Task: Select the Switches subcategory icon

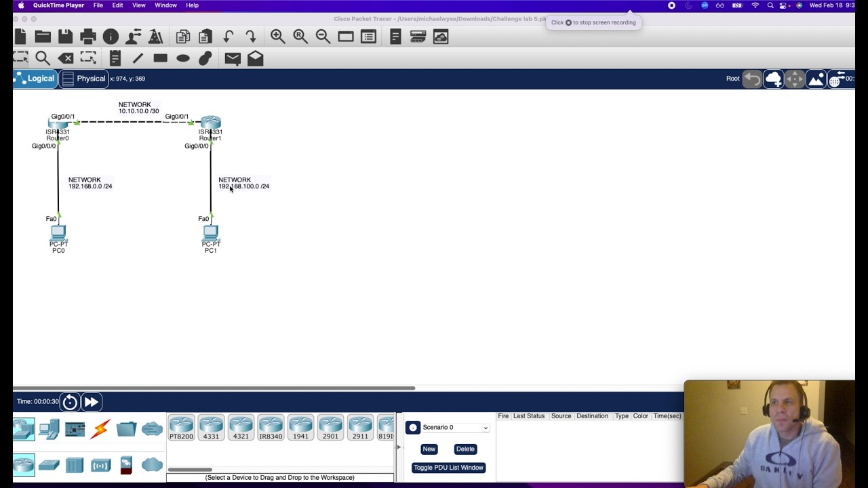Action: tap(49, 465)
